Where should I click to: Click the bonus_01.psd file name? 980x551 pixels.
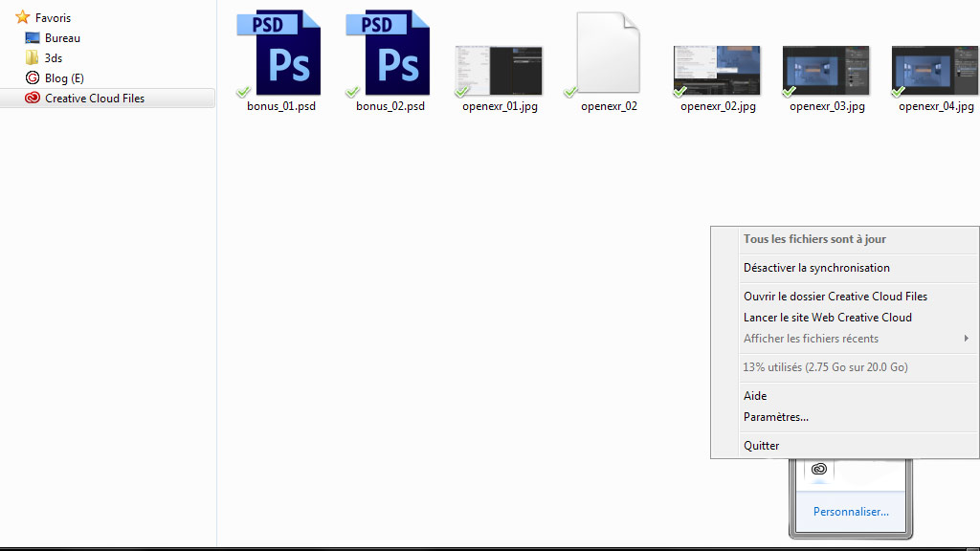(281, 106)
